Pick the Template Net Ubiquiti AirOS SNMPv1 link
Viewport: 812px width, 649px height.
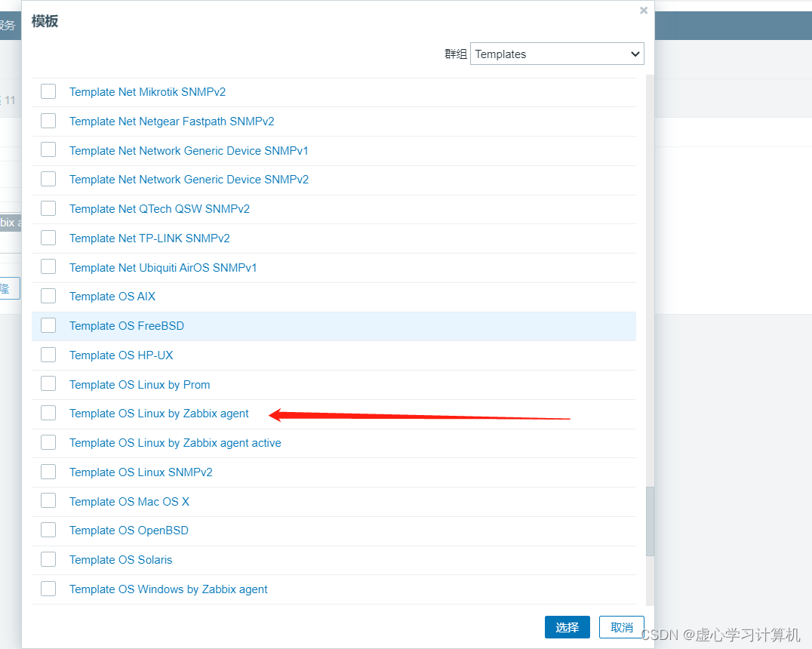pyautogui.click(x=163, y=268)
